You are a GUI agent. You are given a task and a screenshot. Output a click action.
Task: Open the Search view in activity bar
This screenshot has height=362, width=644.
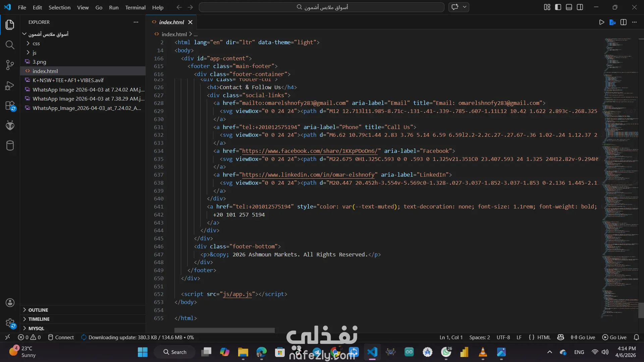10,45
